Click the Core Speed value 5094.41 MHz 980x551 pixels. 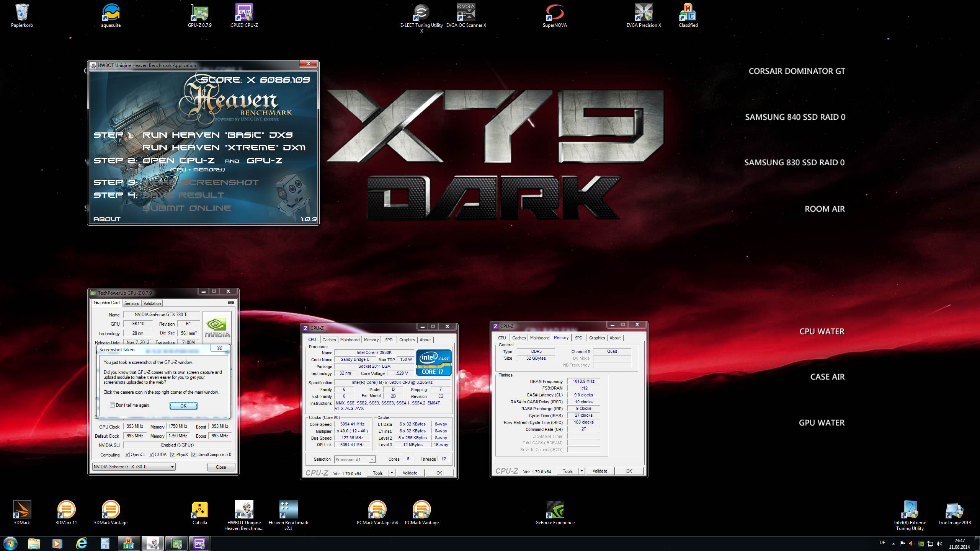[353, 424]
